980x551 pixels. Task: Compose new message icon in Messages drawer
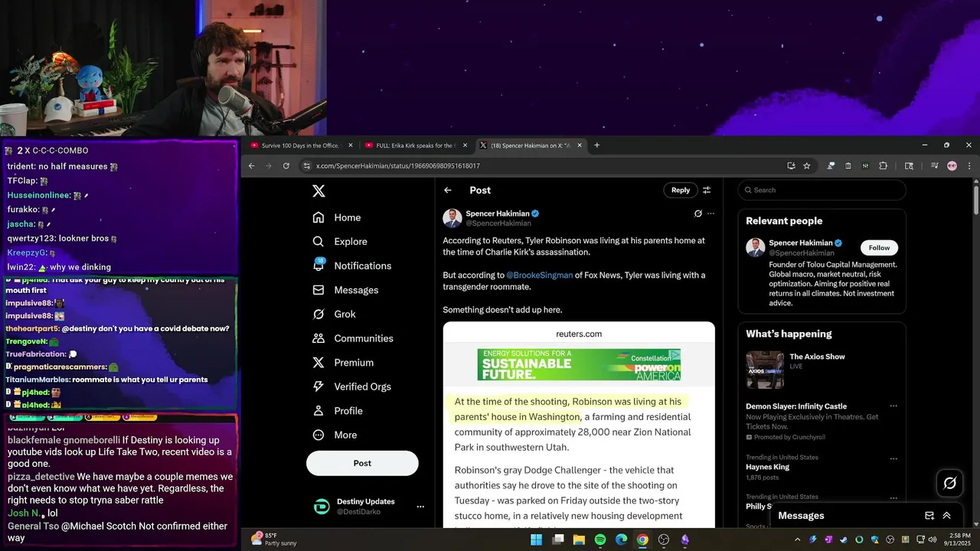(929, 516)
